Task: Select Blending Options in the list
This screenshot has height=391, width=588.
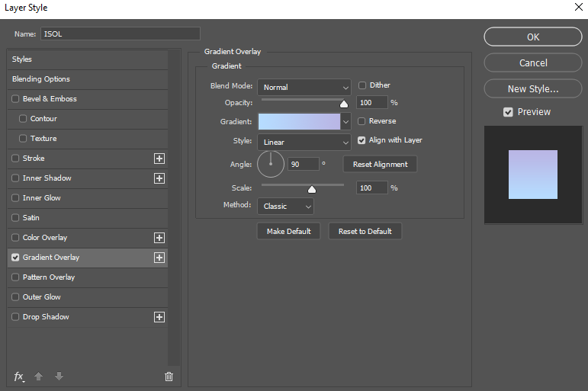Action: point(88,79)
